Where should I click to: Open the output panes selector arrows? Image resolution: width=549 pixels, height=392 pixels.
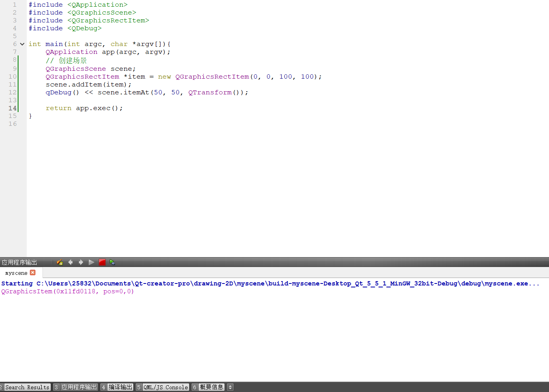pos(230,387)
